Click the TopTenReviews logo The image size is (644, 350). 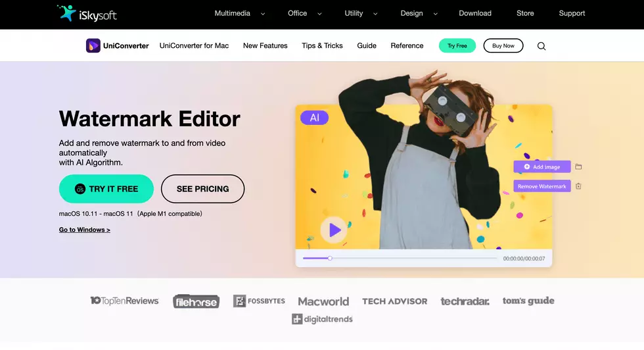click(124, 301)
